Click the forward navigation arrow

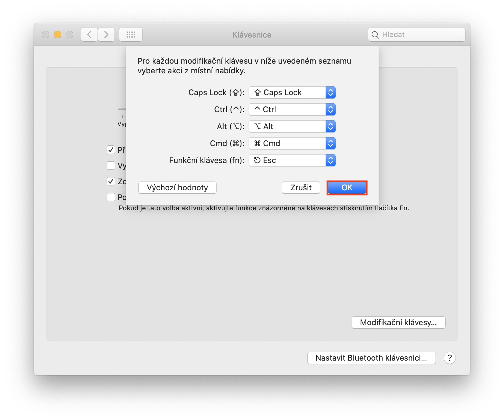coord(106,35)
